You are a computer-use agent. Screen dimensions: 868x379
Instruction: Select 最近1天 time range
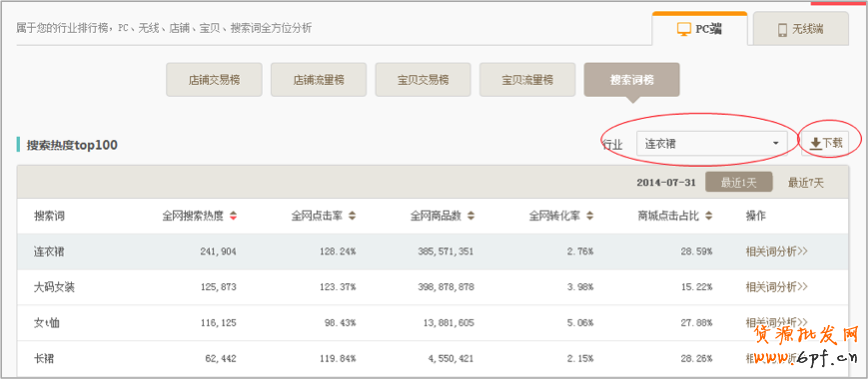(x=738, y=182)
